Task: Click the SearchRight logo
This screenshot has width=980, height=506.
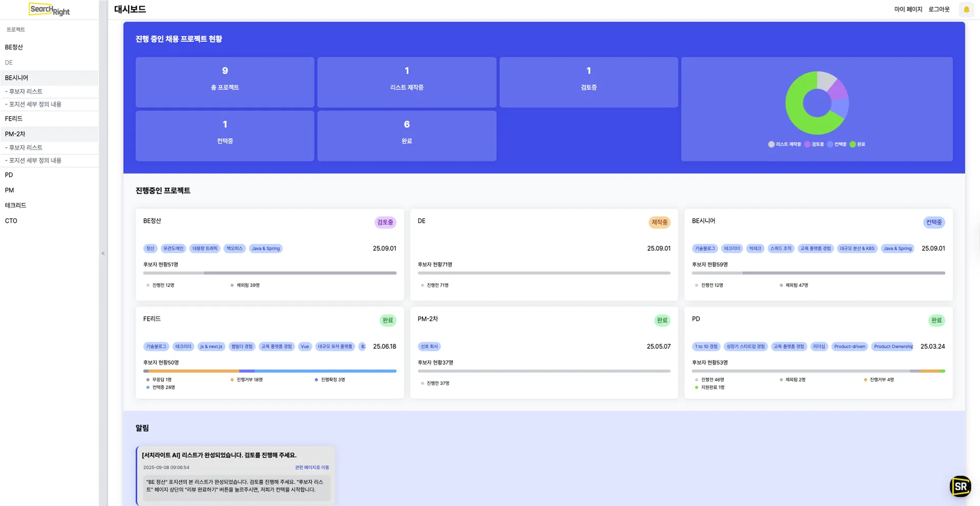Action: coord(49,9)
